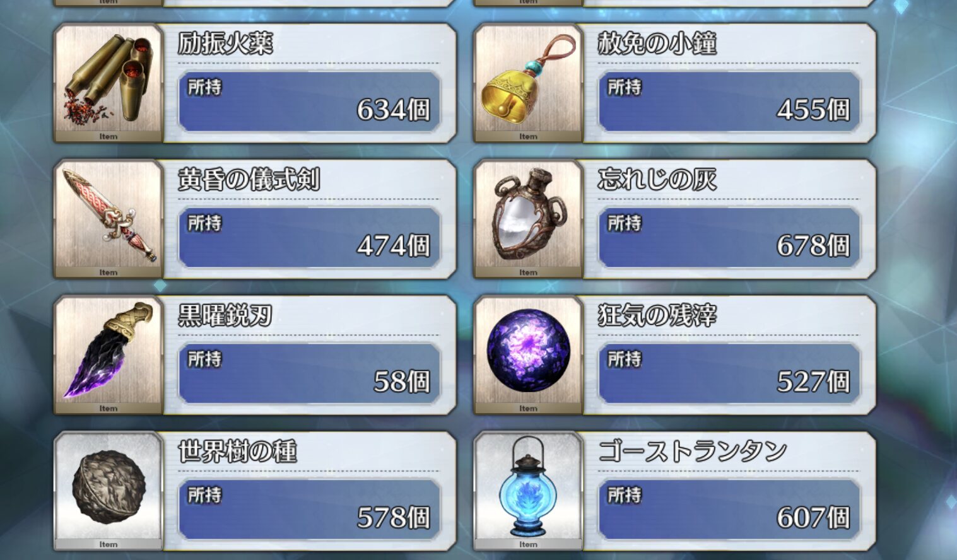Select the 黒曜鋭刃 58個 count panel
This screenshot has height=560, width=957.
309,373
